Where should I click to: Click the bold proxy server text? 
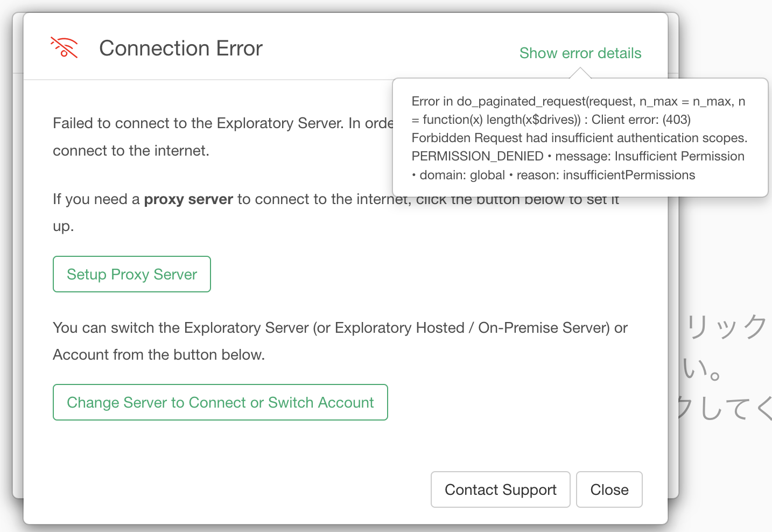[188, 199]
